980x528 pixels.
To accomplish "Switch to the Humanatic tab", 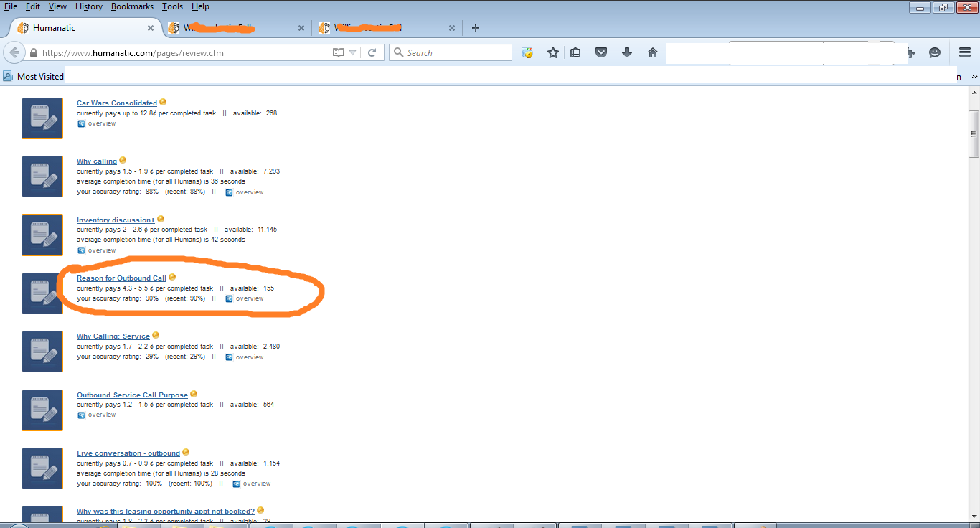I will pos(85,28).
